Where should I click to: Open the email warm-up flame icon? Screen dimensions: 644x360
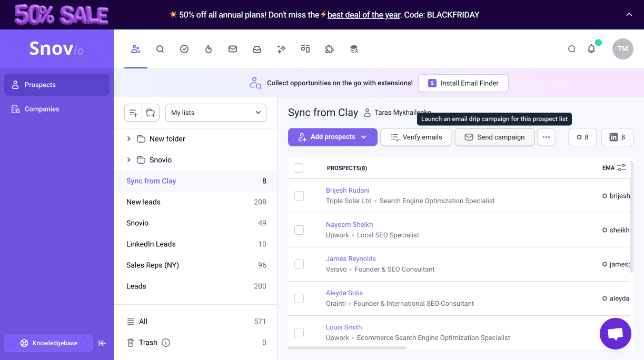pyautogui.click(x=209, y=49)
